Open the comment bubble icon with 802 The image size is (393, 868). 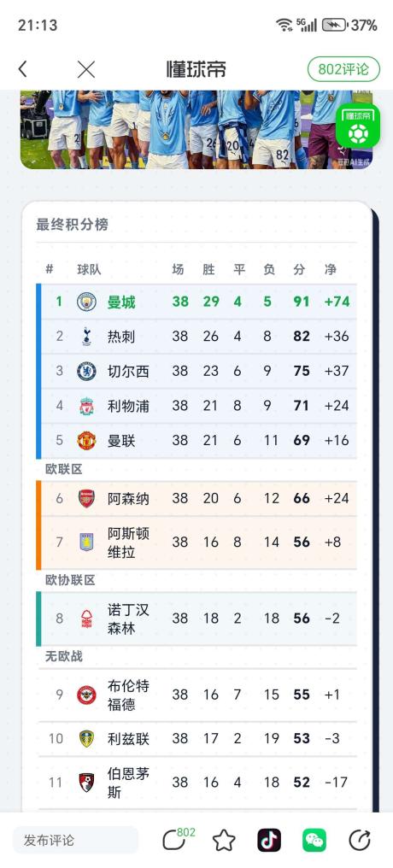tap(178, 839)
